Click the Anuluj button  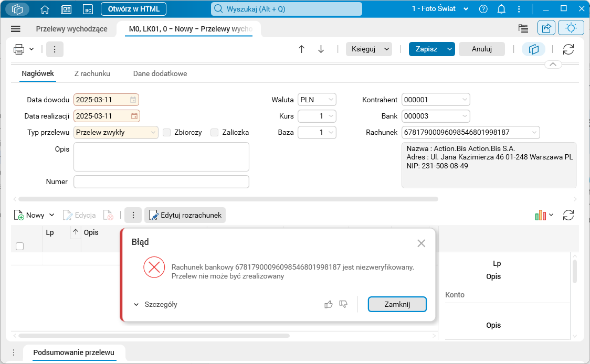pos(482,49)
